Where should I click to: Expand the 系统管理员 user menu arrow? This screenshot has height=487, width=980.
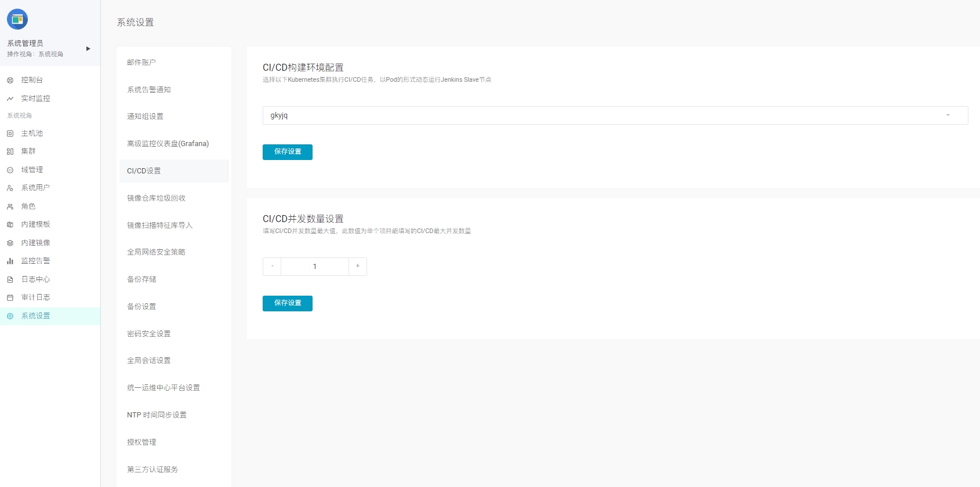pyautogui.click(x=88, y=49)
